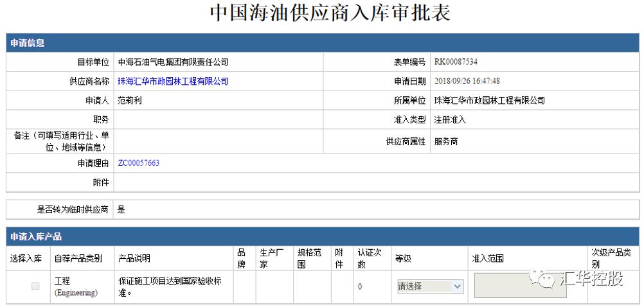Click the 选择入库 column header

pos(26,259)
